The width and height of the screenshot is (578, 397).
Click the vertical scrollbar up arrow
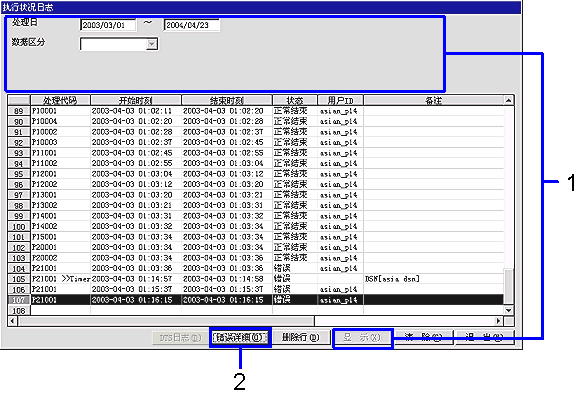pos(509,100)
